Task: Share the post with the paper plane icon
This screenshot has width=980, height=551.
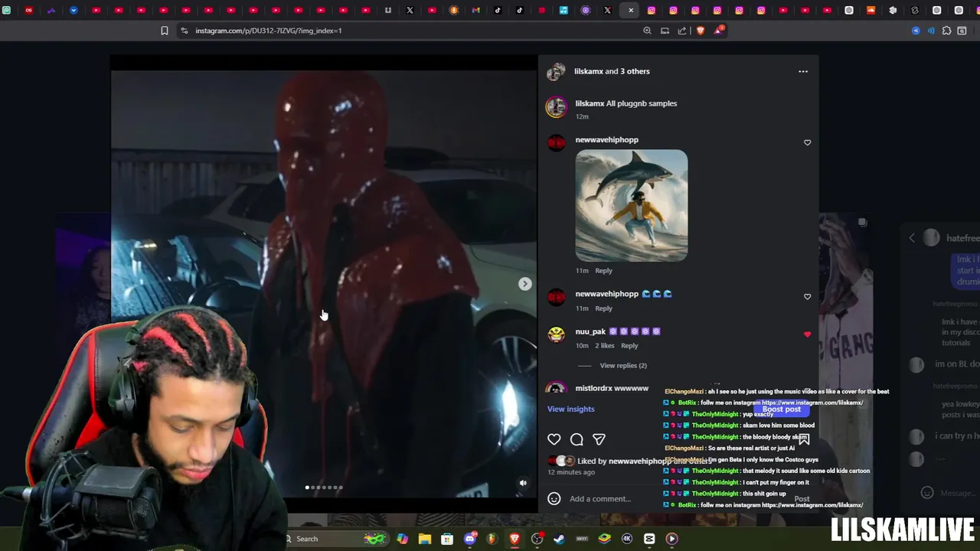Action: tap(599, 439)
